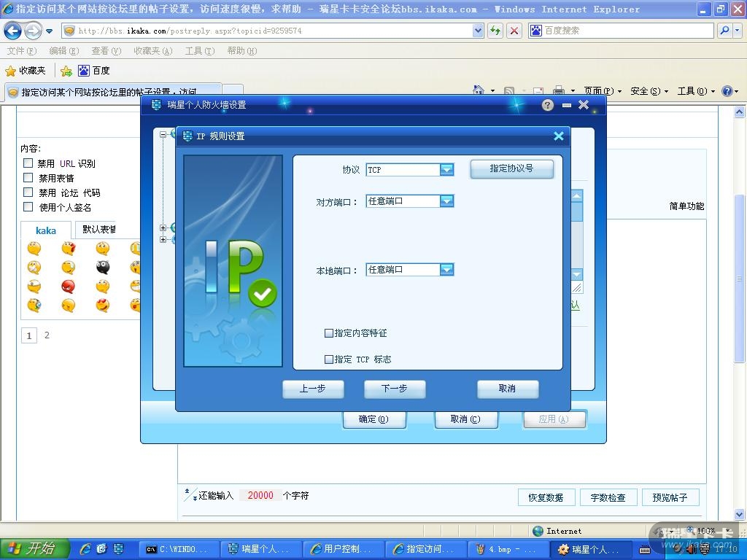747x560 pixels.
Task: Insert the heart-eyes emoticon in bottom row
Action: click(x=102, y=306)
